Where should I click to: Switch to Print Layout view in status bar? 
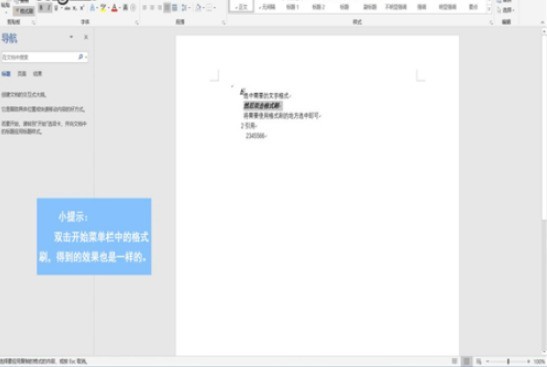click(466, 361)
